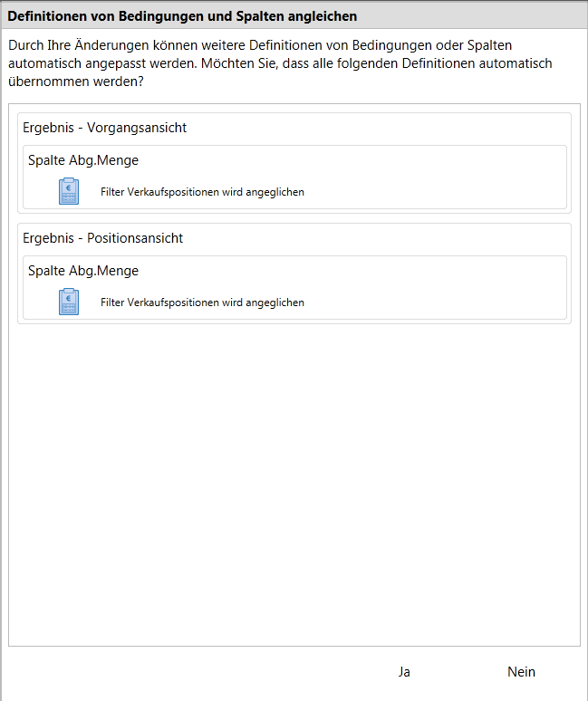This screenshot has width=588, height=701.
Task: Click the filter adjustment text in Vorgangsansicht
Action: pyautogui.click(x=202, y=192)
